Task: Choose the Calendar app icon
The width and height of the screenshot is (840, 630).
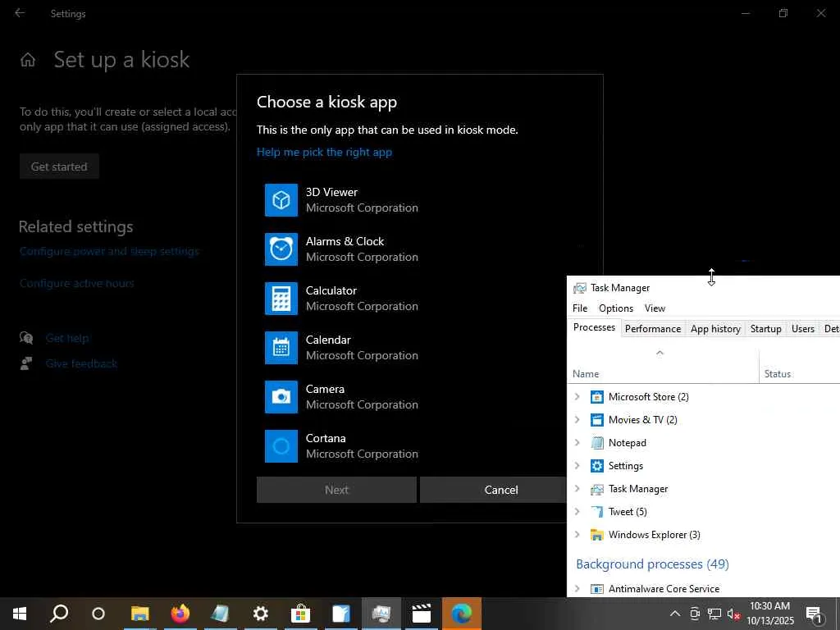Action: (281, 348)
